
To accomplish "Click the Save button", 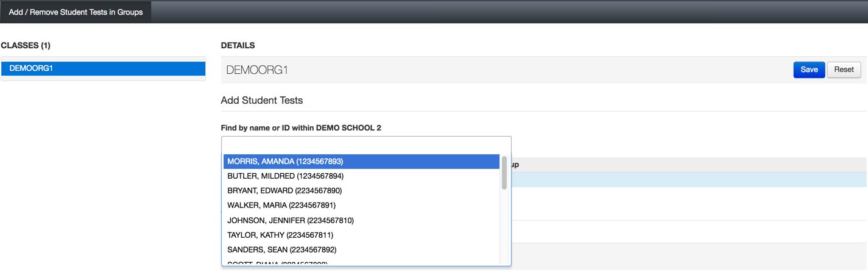I will [808, 70].
